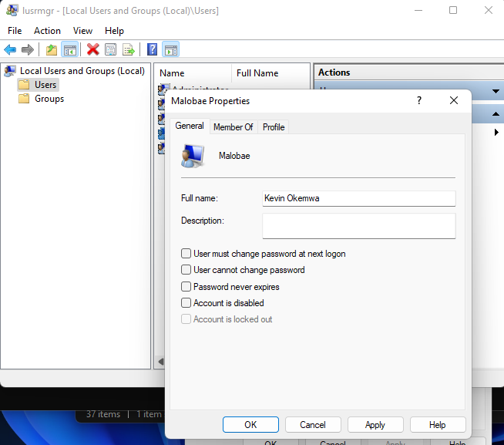Open Properties via the toolbar icon
The width and height of the screenshot is (504, 445).
point(111,49)
